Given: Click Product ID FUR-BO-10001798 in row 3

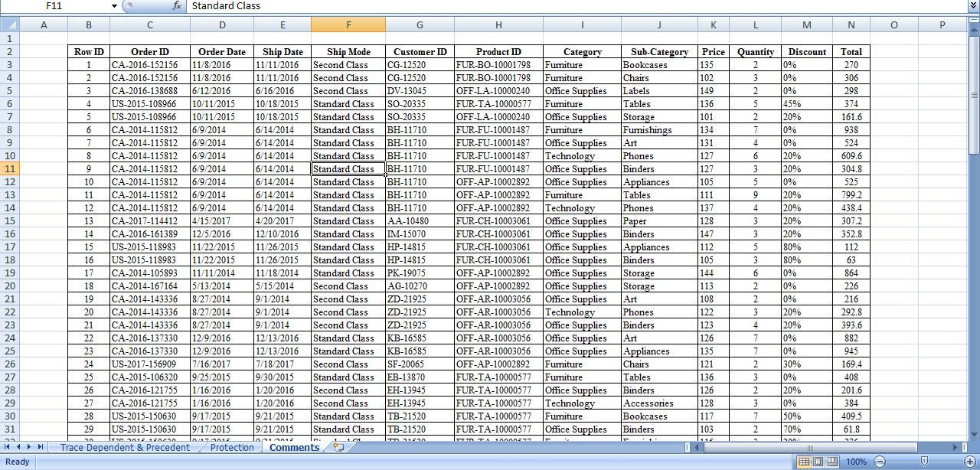Looking at the screenshot, I should [x=498, y=64].
